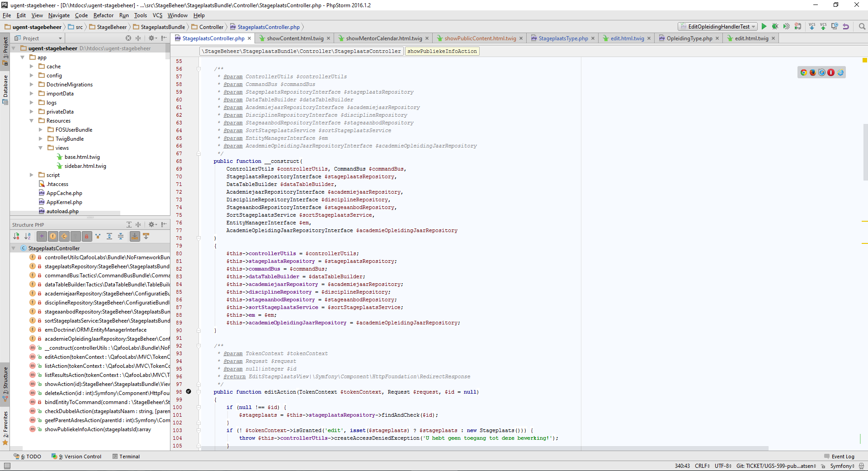This screenshot has height=471, width=868.
Task: Sort structure alphabetically
Action: point(28,236)
